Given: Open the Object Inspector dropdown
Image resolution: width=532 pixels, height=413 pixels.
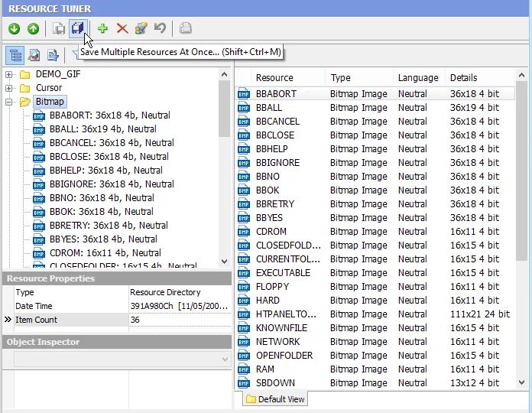Looking at the screenshot, I should tap(225, 359).
